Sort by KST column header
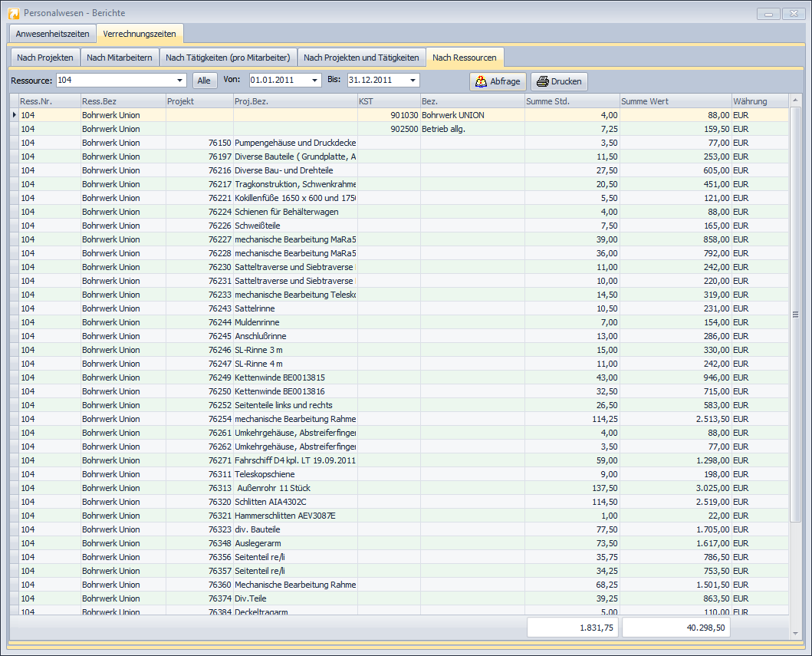This screenshot has width=812, height=656. 389,101
